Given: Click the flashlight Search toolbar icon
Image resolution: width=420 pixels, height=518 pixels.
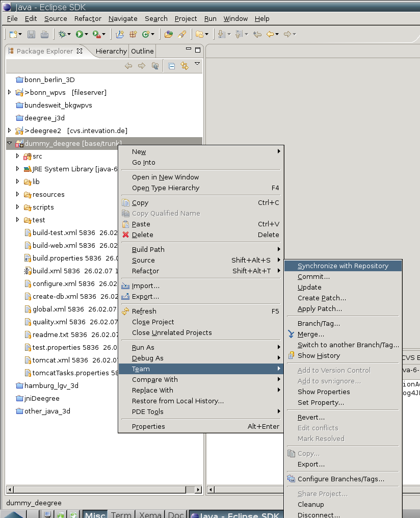Looking at the screenshot, I should (x=182, y=34).
